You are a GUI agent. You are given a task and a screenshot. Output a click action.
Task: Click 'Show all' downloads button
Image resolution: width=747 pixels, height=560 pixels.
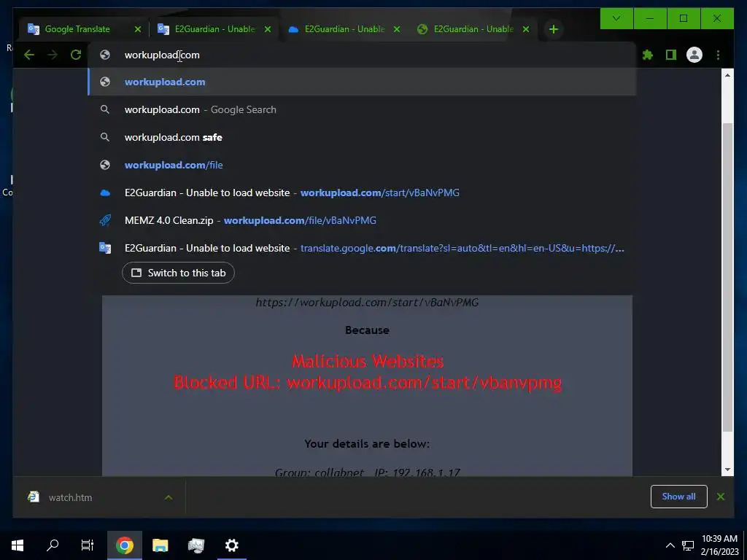(x=678, y=497)
